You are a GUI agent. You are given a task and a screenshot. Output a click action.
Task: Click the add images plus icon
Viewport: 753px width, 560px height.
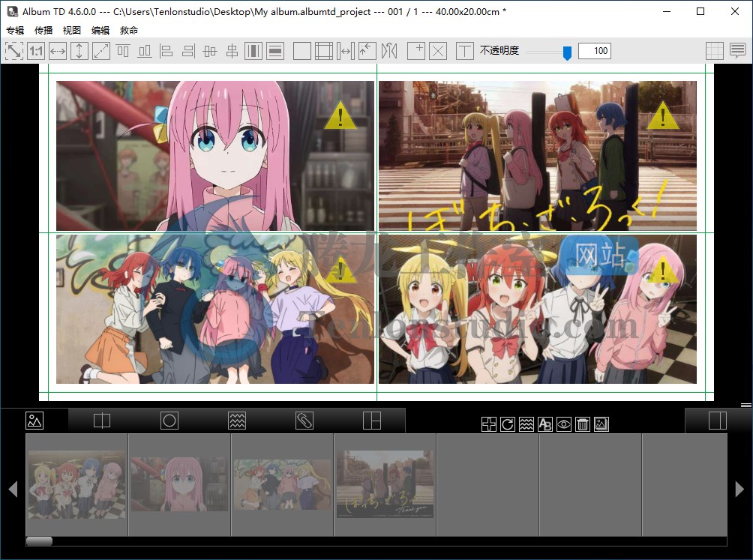coord(489,424)
